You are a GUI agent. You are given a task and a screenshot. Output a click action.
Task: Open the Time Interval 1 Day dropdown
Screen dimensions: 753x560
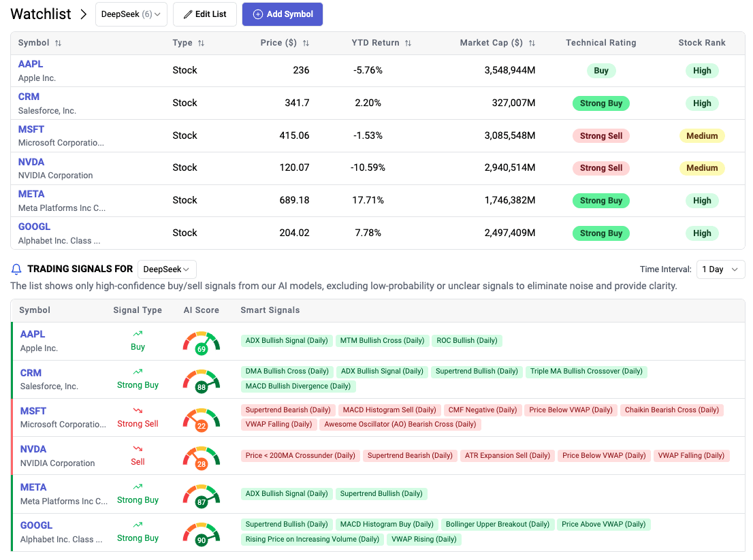[x=720, y=269]
